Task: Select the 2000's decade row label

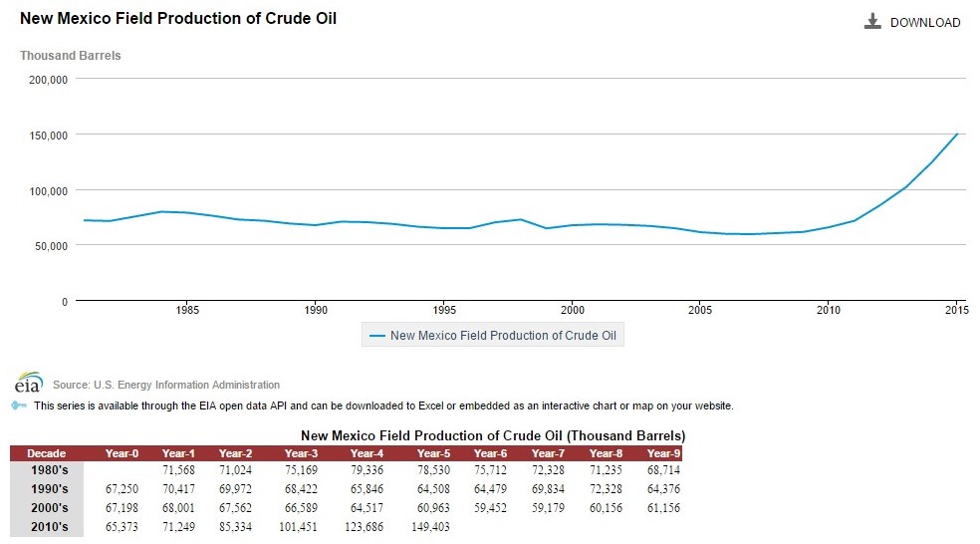Action: tap(47, 507)
